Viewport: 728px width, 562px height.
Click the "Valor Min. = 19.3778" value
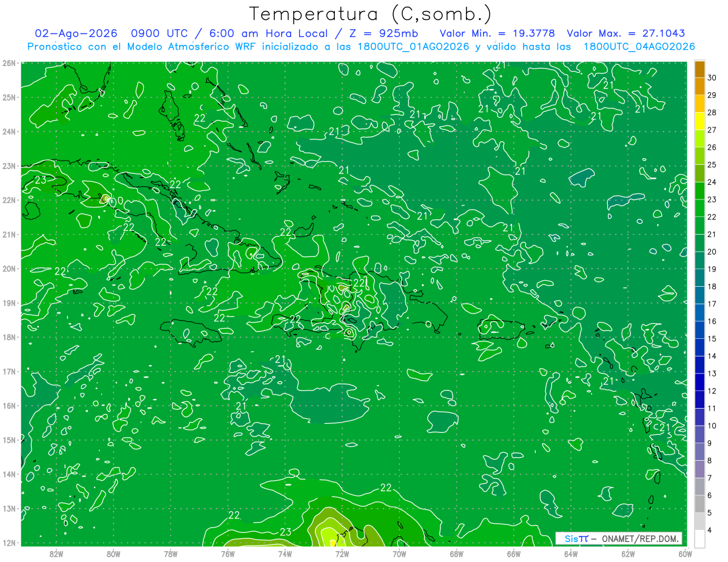coord(497,33)
